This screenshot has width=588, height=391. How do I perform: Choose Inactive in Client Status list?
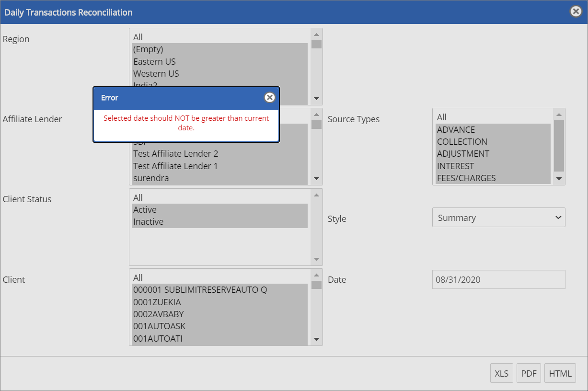148,222
